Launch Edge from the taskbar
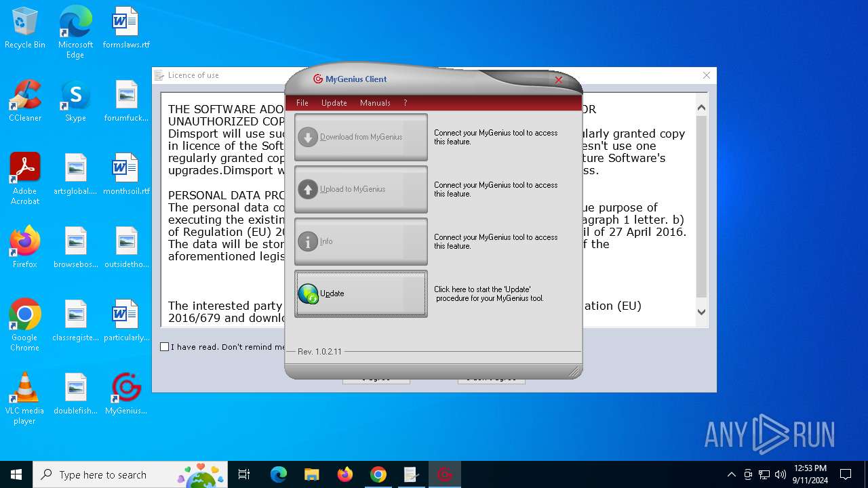The height and width of the screenshot is (488, 868). coord(278,474)
